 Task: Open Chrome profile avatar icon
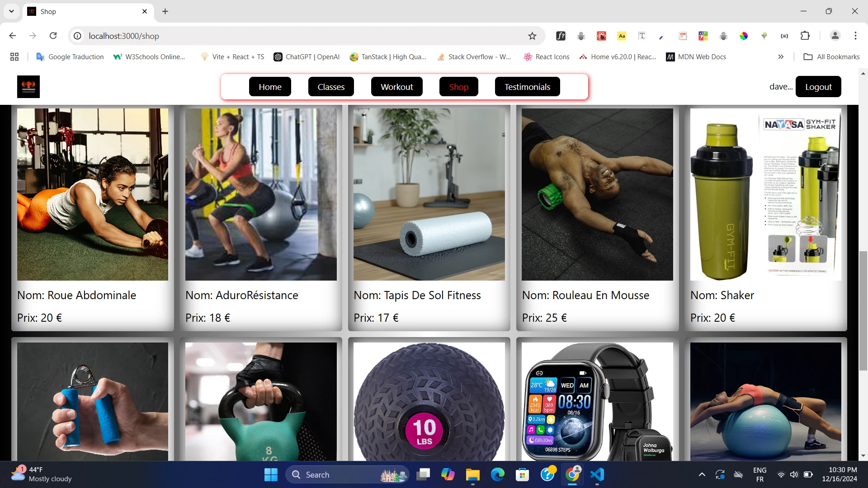[835, 36]
